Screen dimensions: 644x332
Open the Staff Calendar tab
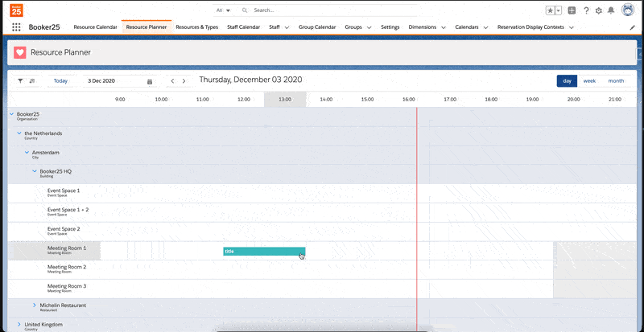point(243,27)
